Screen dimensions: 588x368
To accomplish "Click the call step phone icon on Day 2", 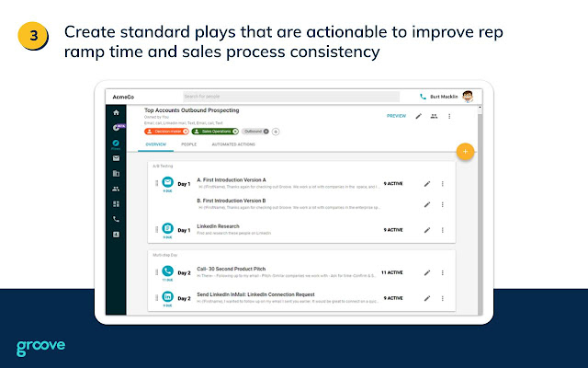I will [x=167, y=271].
